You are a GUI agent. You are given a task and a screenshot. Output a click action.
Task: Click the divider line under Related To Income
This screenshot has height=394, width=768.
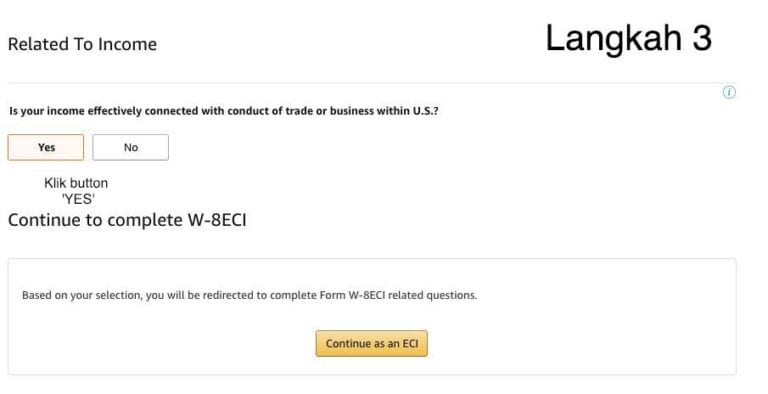(x=371, y=82)
